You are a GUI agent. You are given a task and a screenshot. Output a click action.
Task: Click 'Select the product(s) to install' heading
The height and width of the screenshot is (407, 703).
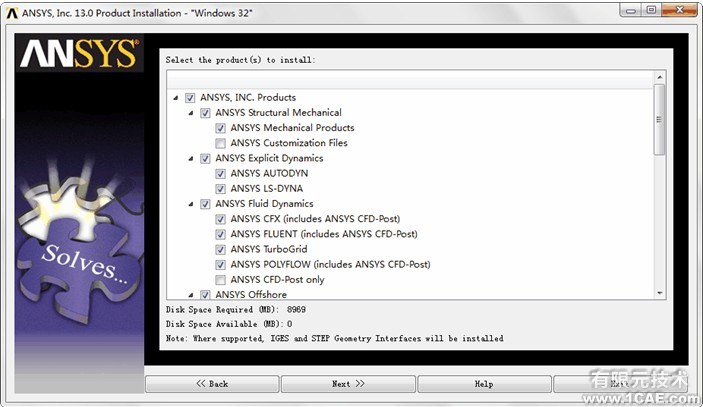[240, 60]
